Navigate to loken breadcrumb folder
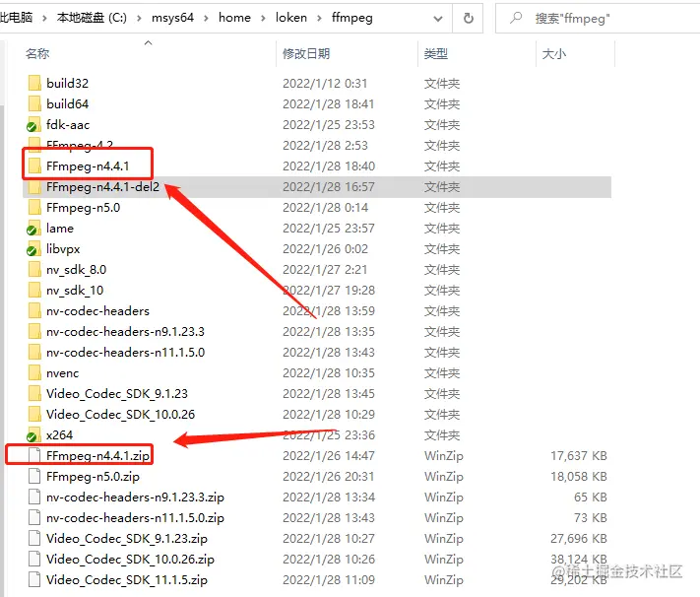This screenshot has width=700, height=597. [x=291, y=18]
